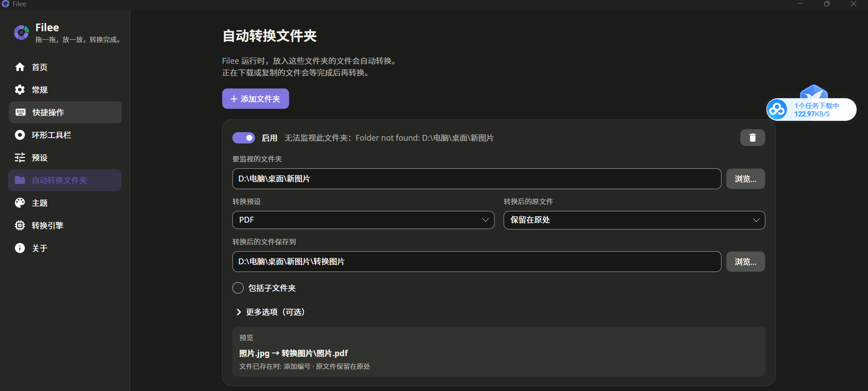Click the Folder not found error message
Viewport: 868px width, 391px height.
click(x=389, y=138)
